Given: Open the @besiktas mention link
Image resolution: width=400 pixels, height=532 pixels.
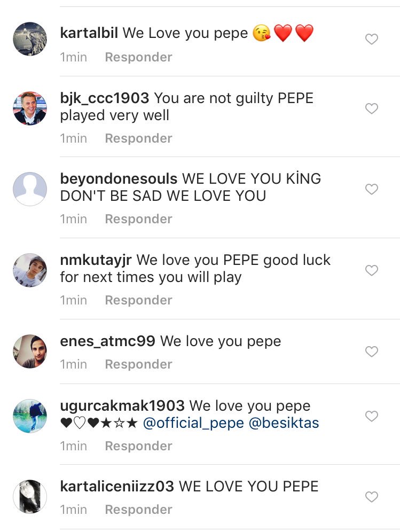Looking at the screenshot, I should click(284, 424).
